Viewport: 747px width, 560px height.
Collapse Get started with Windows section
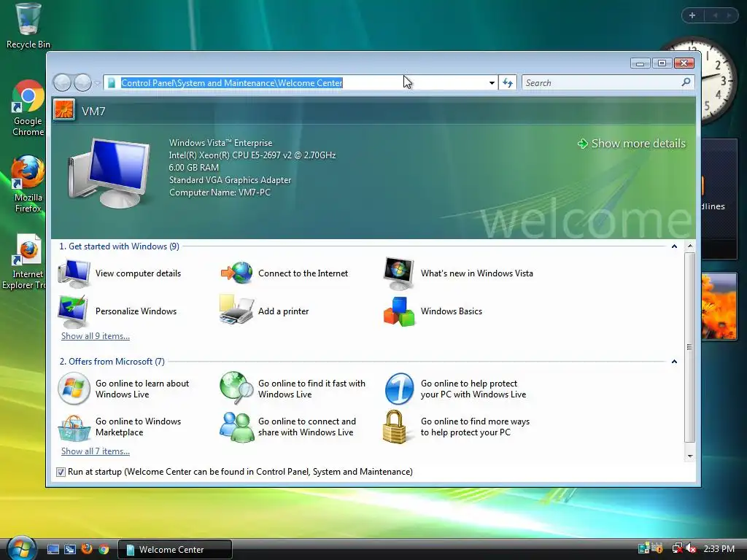[674, 246]
